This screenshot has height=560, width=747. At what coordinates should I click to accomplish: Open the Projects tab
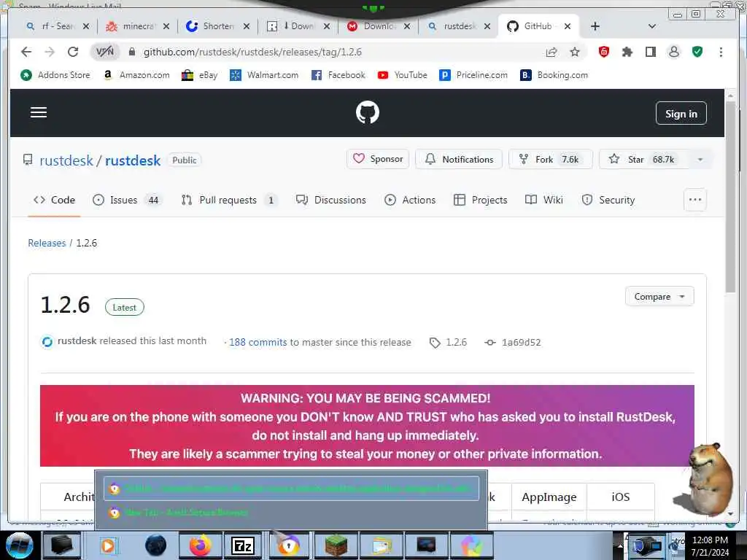coord(481,200)
